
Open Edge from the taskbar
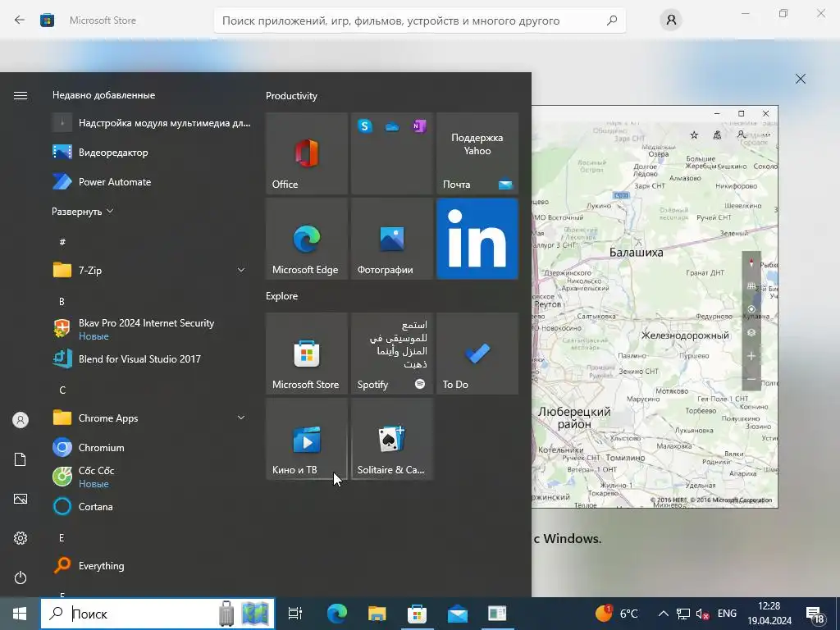click(337, 614)
